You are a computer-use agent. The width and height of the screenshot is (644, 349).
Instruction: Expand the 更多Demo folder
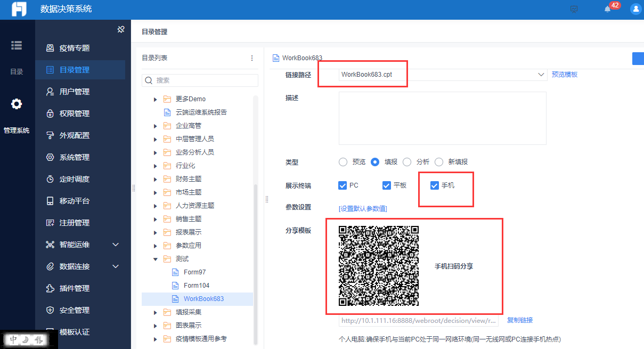155,99
